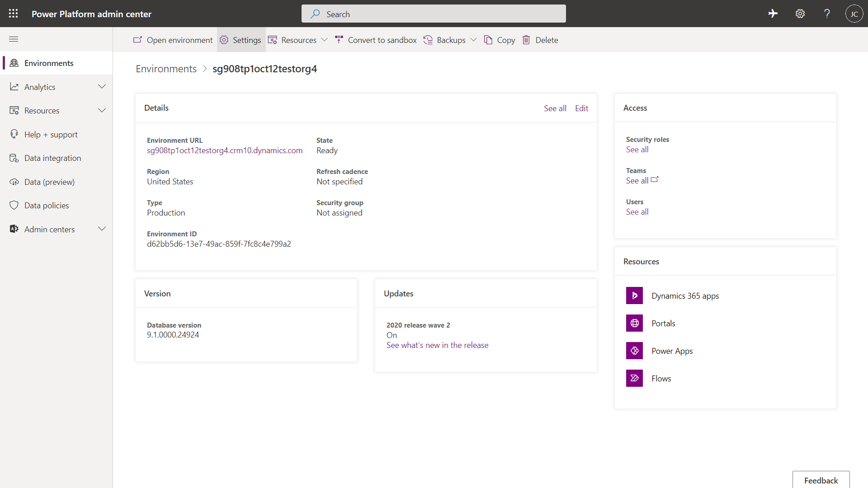Click Edit in Details card
868x488 pixels.
click(x=581, y=108)
